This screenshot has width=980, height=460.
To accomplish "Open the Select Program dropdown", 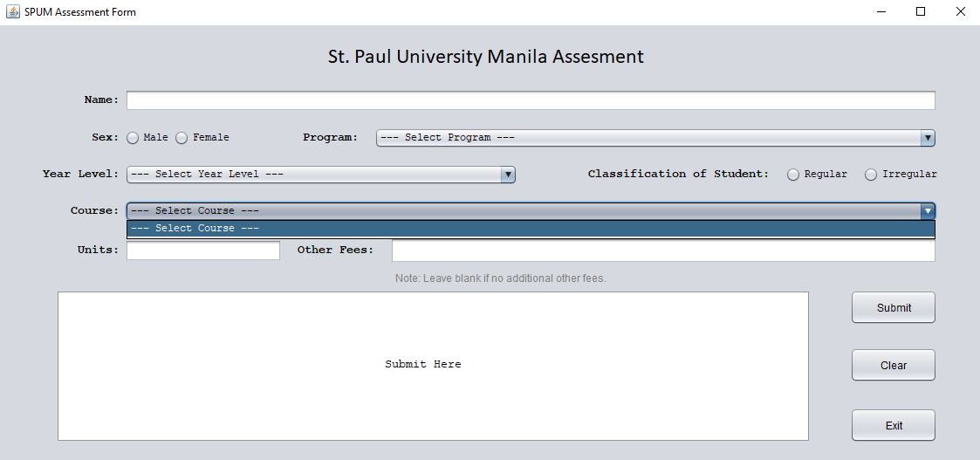I will [655, 138].
